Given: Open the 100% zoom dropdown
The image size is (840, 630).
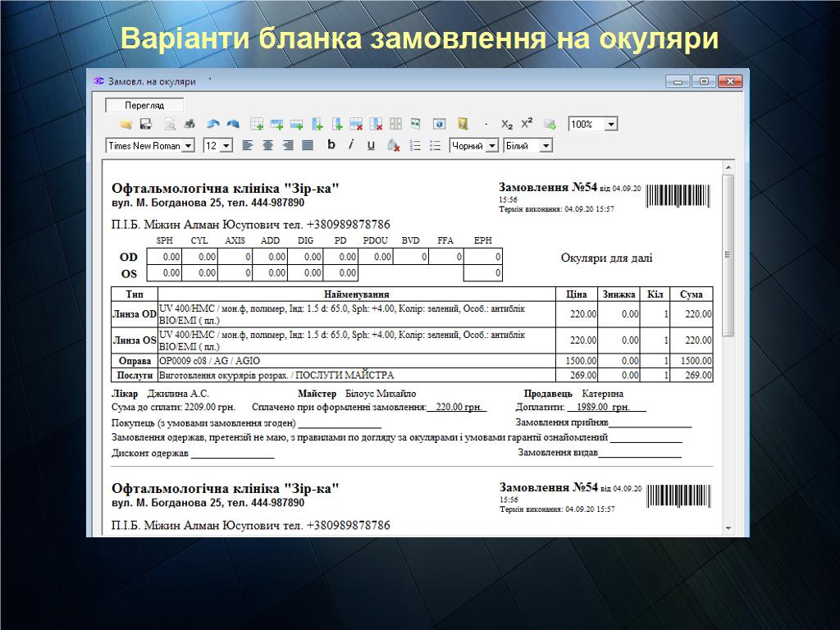Looking at the screenshot, I should point(611,125).
